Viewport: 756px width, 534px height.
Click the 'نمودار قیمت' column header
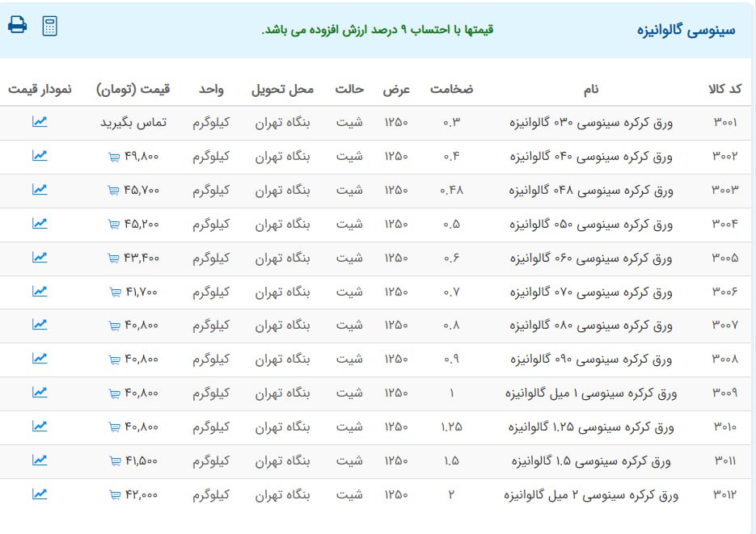pos(40,89)
